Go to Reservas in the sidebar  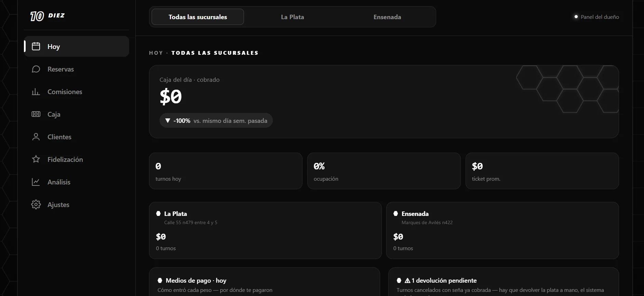coord(77,69)
